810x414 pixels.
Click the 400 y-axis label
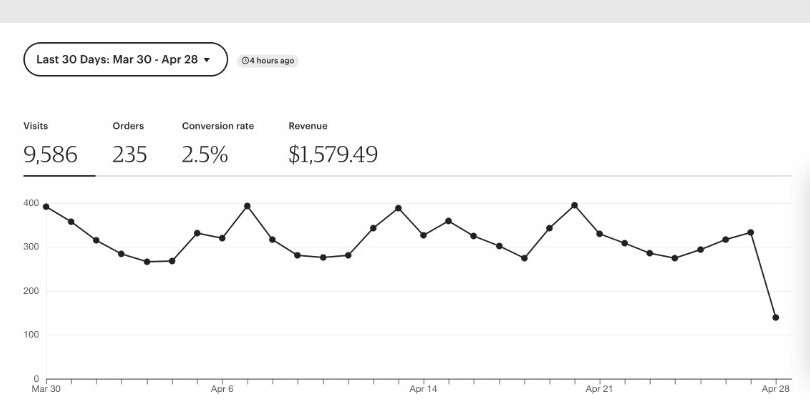pos(31,204)
